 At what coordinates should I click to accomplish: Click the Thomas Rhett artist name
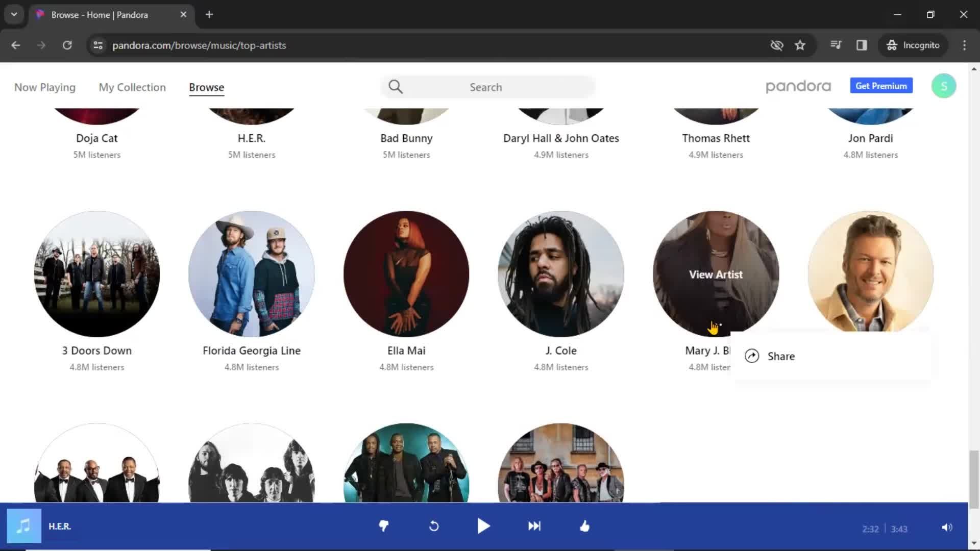coord(716,138)
